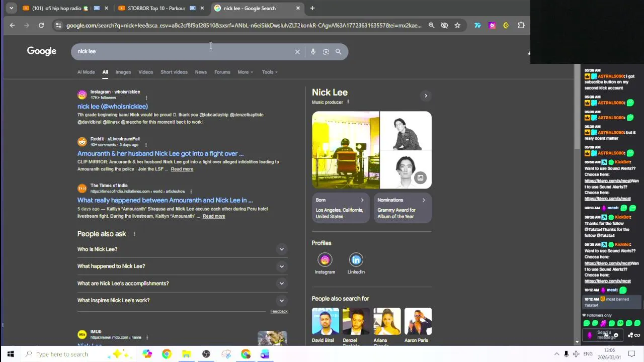Viewport: 644px width, 362px height.
Task: Reload the page in Chrome toolbar
Action: [41, 25]
